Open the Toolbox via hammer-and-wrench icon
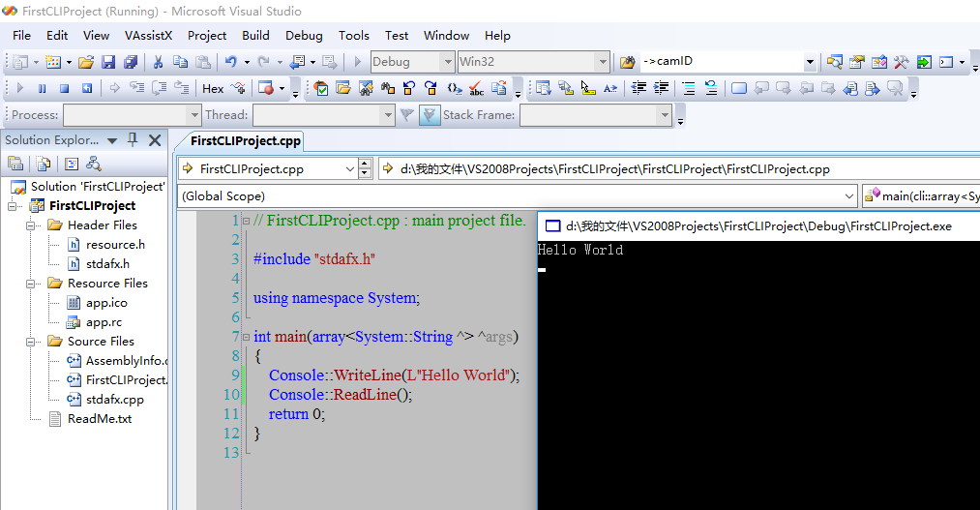Image resolution: width=980 pixels, height=510 pixels. (901, 62)
